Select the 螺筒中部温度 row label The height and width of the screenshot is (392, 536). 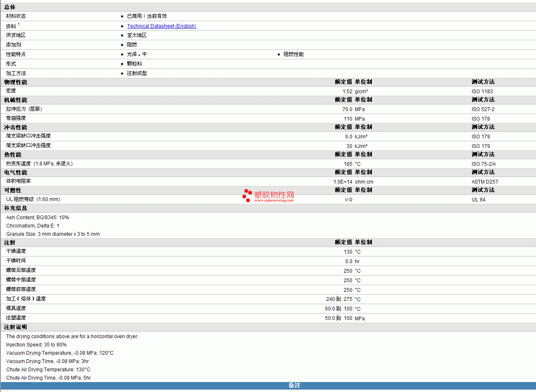[21, 280]
